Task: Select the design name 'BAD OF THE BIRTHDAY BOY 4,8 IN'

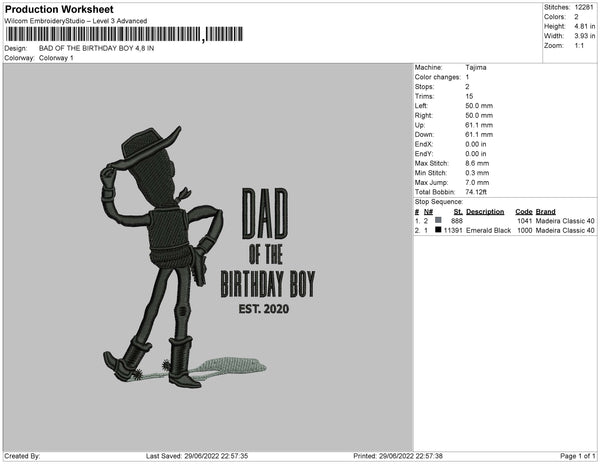Action: (x=96, y=48)
